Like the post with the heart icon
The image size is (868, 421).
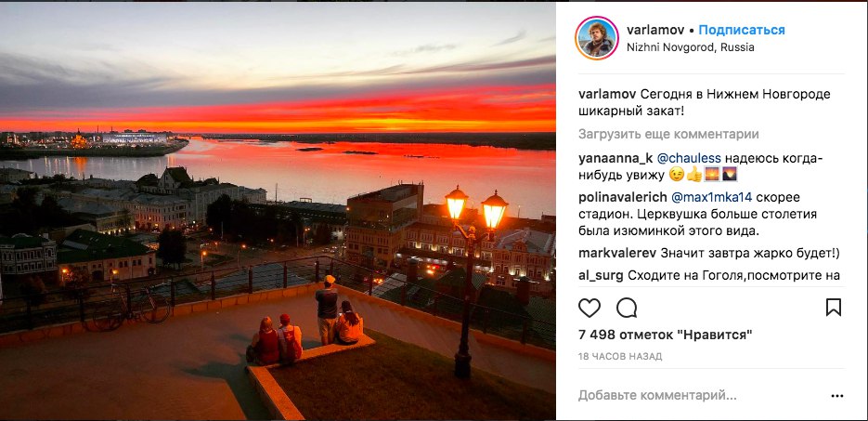click(589, 308)
